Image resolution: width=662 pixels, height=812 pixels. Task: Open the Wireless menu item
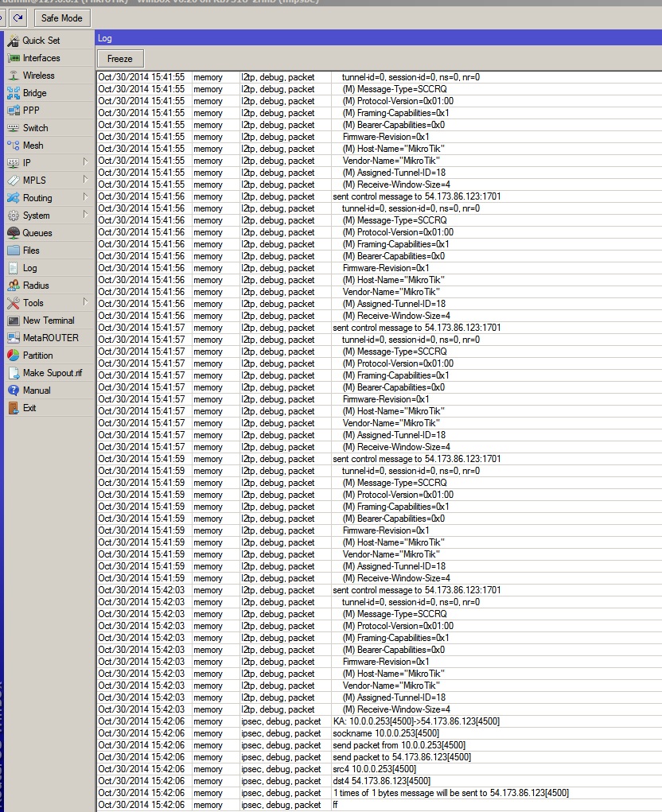49,76
